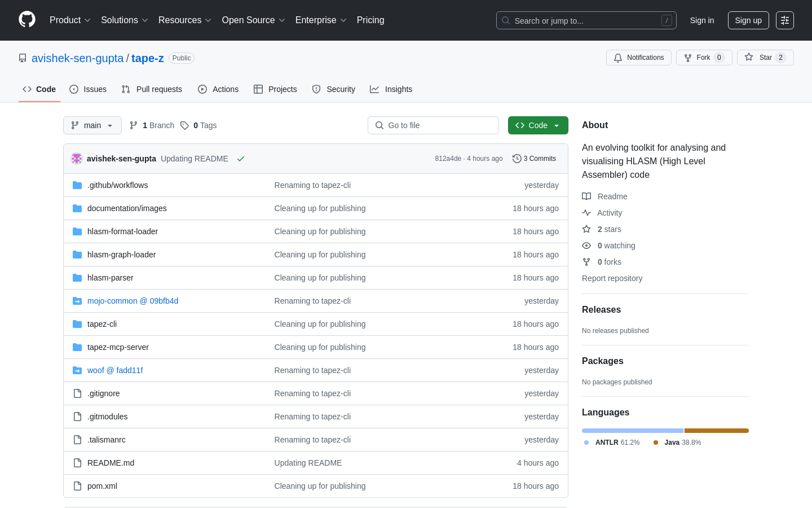Click the Sign up button
The width and height of the screenshot is (812, 508).
tap(748, 20)
